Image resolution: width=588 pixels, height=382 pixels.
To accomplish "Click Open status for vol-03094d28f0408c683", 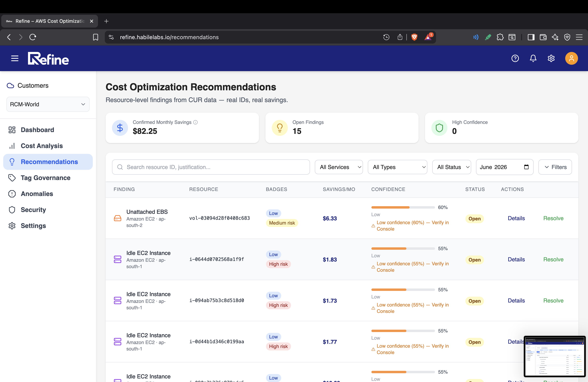I will (475, 219).
